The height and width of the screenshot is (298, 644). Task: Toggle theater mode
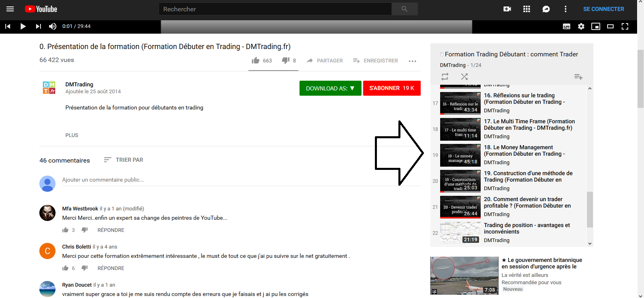click(610, 26)
